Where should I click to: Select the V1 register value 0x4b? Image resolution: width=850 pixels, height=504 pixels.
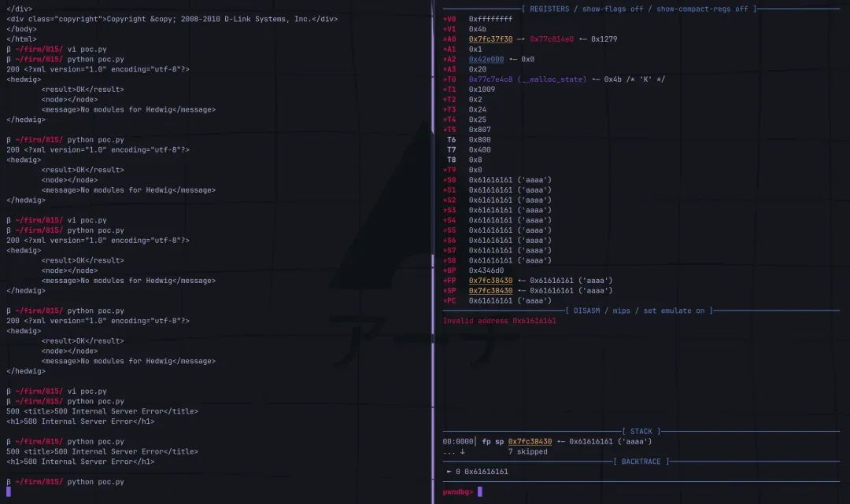tap(478, 29)
